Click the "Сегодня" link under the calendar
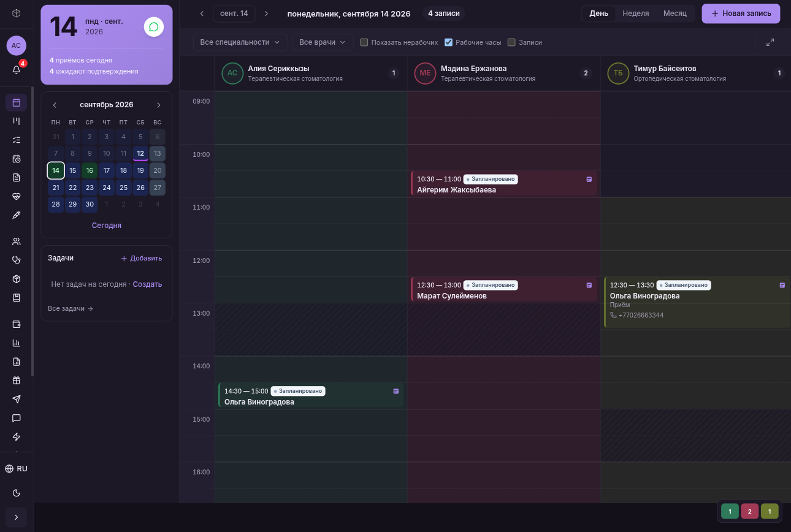791x532 pixels. pyautogui.click(x=107, y=226)
